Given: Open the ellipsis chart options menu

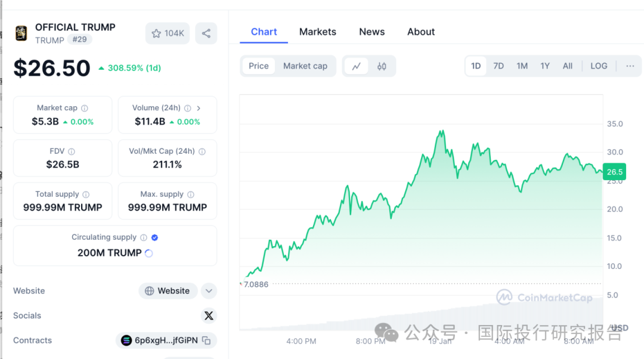Looking at the screenshot, I should coord(630,66).
